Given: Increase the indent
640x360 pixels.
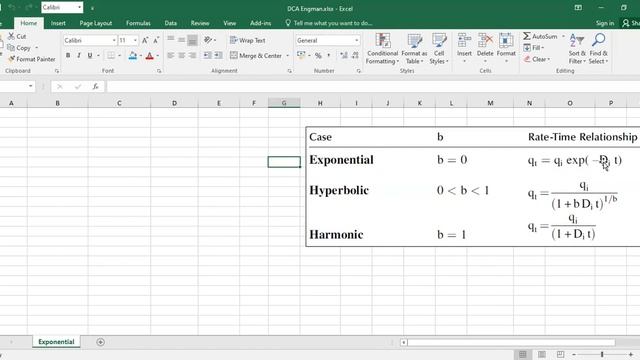Looking at the screenshot, I should tap(218, 56).
